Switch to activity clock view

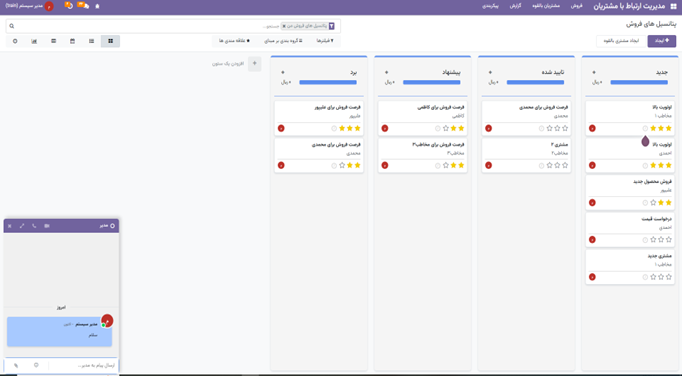[x=15, y=41]
